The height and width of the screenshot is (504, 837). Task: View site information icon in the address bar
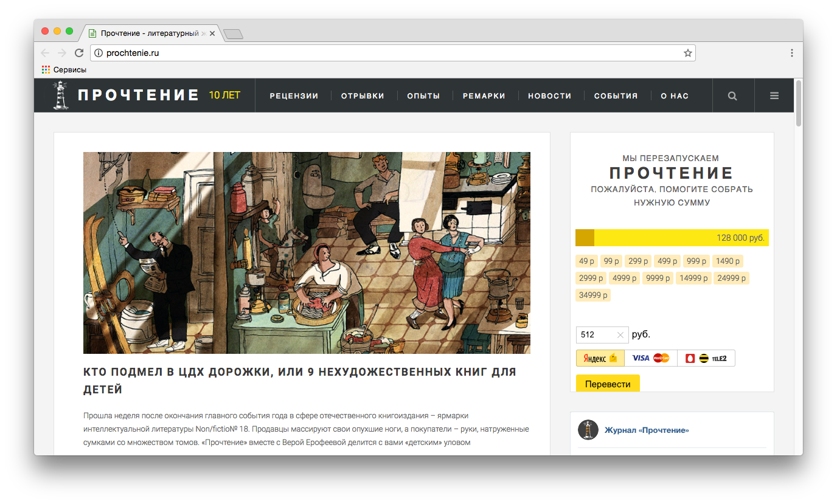[x=99, y=53]
